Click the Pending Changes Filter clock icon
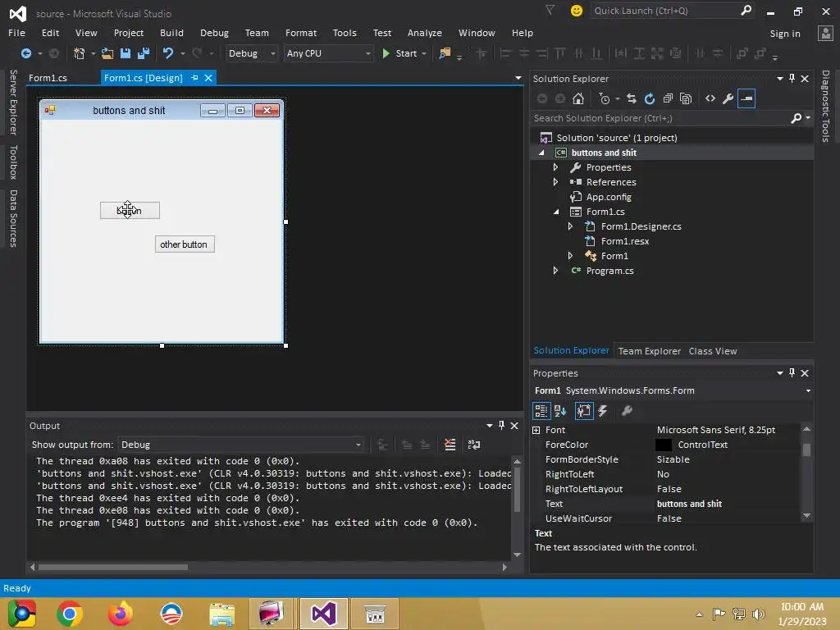 [x=605, y=98]
